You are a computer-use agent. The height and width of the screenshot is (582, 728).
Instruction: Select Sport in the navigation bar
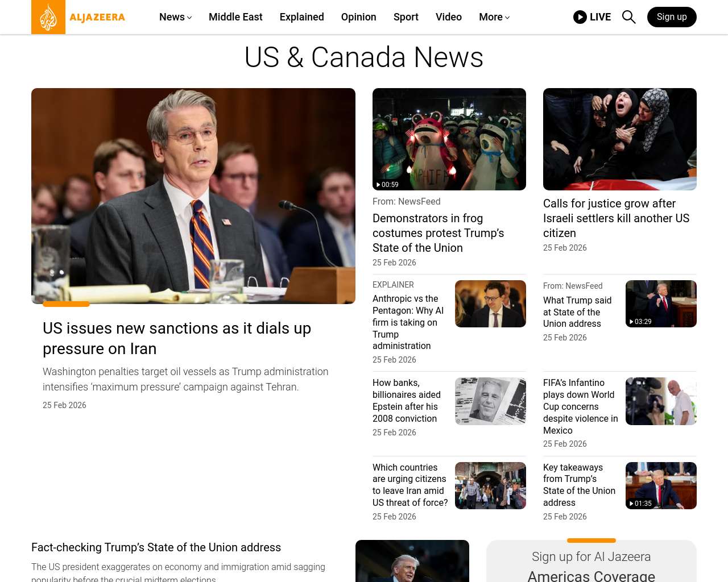(x=406, y=17)
